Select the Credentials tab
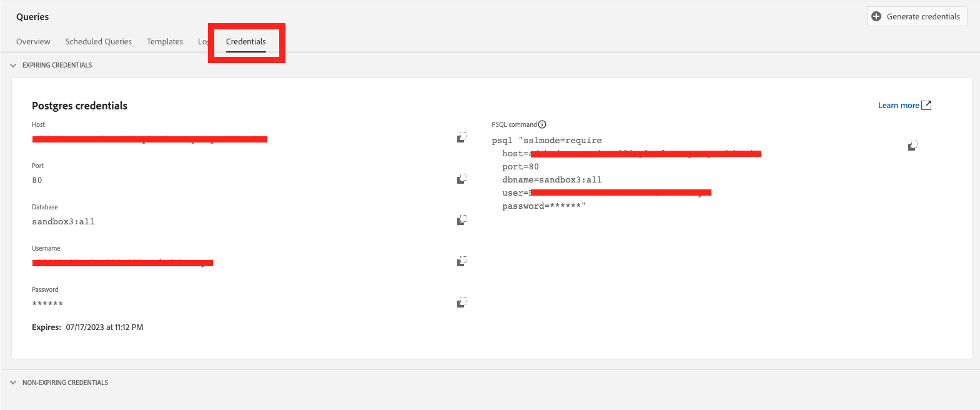Image resolution: width=980 pixels, height=410 pixels. 246,42
